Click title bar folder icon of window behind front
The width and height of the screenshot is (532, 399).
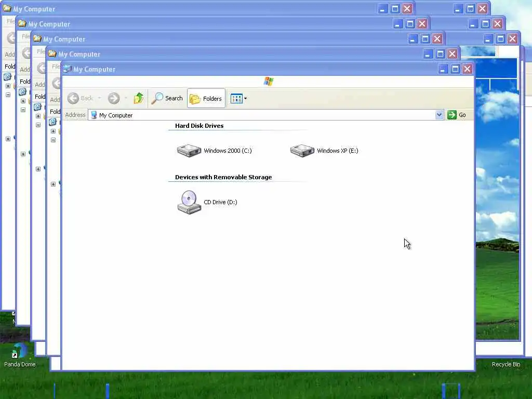[x=52, y=54]
